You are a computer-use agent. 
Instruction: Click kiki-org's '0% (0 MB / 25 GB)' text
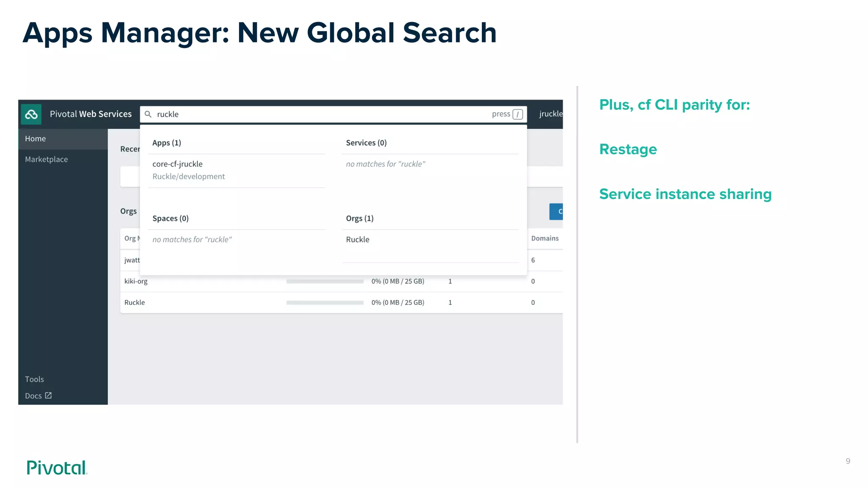398,281
